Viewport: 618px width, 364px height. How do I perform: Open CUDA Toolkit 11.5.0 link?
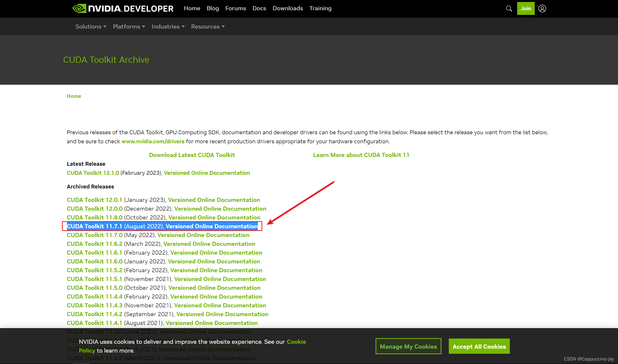(x=94, y=288)
